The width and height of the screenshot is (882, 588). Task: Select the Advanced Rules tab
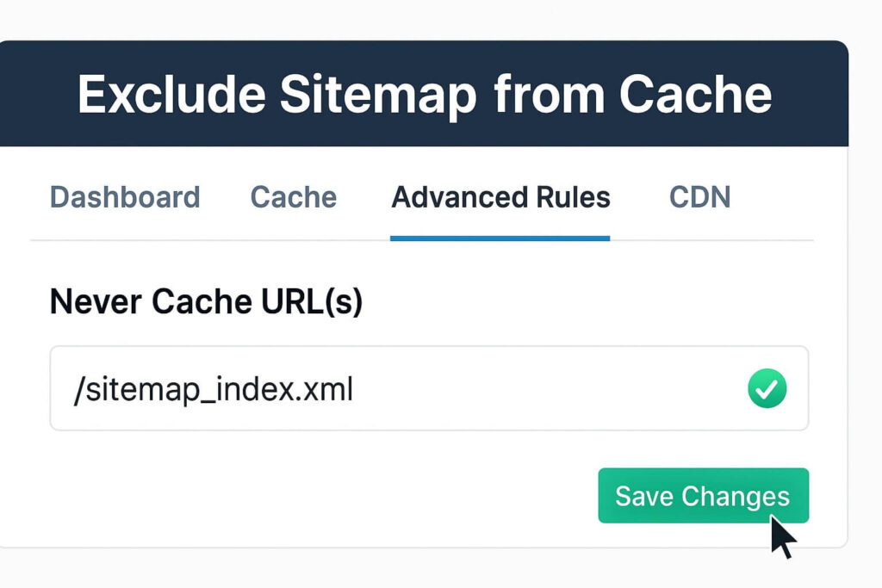[500, 197]
